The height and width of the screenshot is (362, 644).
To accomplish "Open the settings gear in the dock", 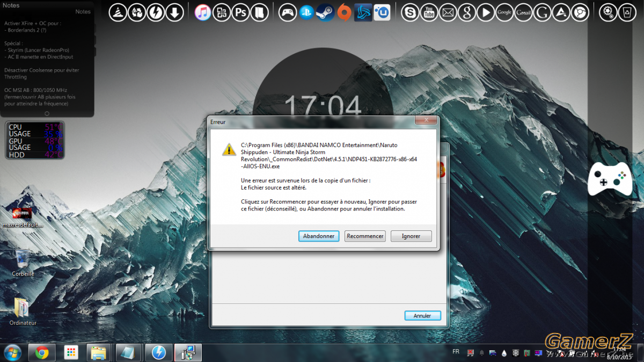I will coord(608,12).
